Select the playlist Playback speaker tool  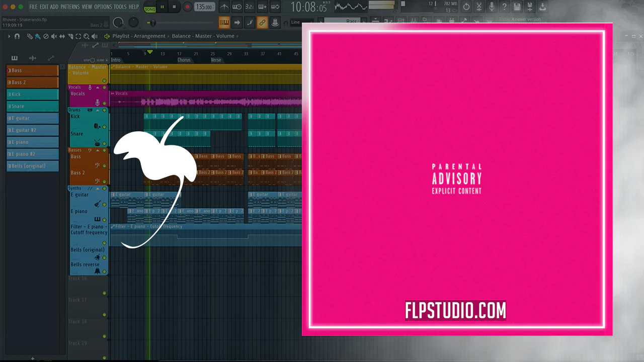[x=95, y=36]
